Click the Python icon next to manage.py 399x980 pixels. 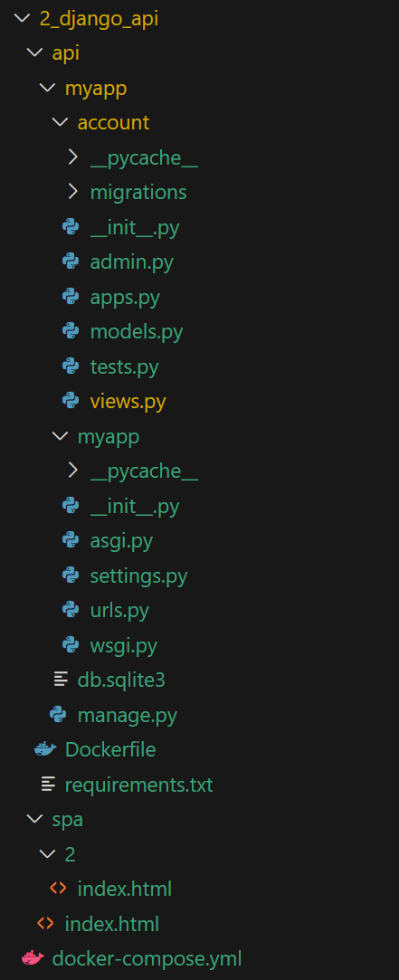point(58,714)
